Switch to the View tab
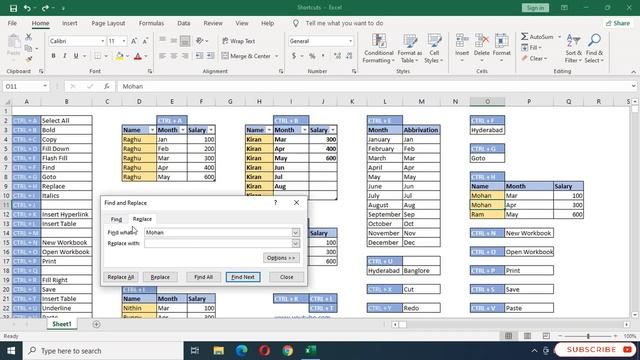 pyautogui.click(x=242, y=23)
